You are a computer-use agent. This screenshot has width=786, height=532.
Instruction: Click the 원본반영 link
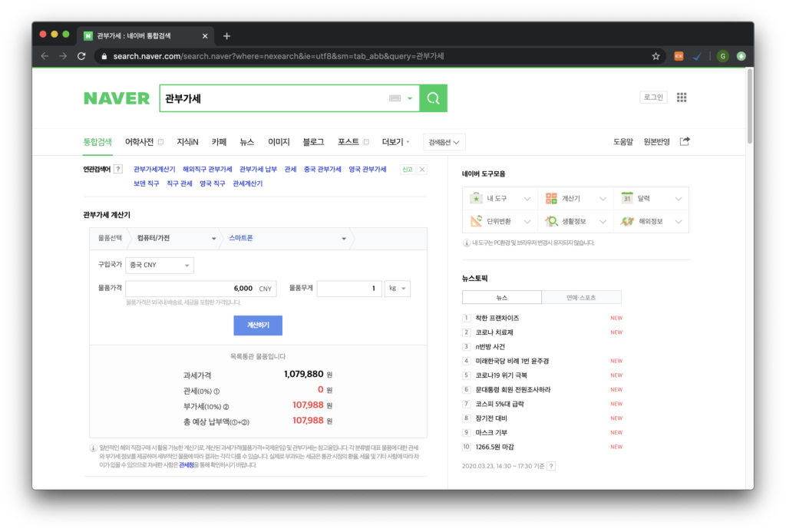657,142
